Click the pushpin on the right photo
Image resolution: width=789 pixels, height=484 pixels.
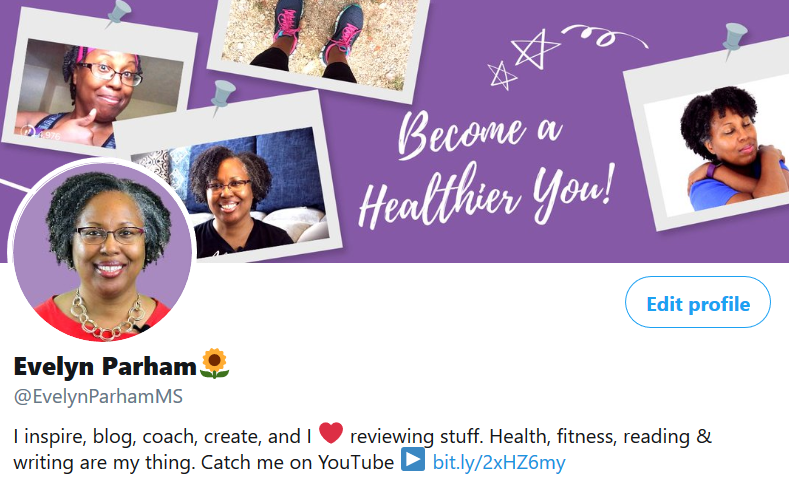(x=734, y=40)
